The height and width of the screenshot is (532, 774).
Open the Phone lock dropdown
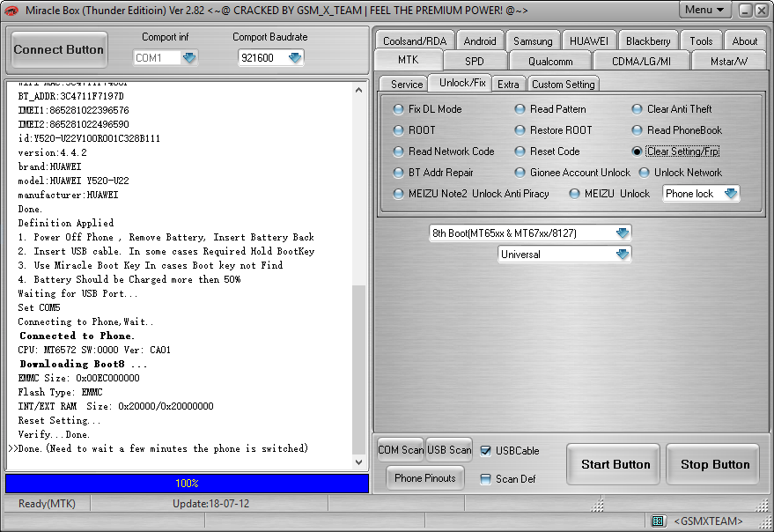click(731, 194)
